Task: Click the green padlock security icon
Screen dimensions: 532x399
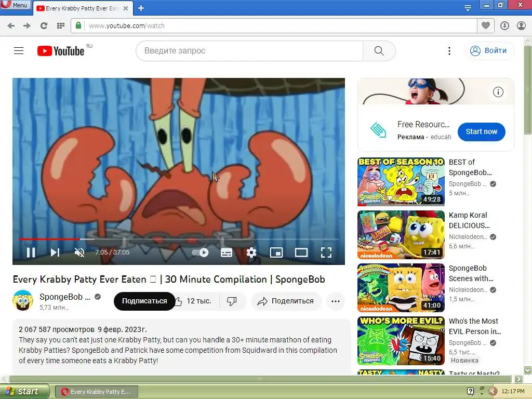Action: pyautogui.click(x=78, y=26)
